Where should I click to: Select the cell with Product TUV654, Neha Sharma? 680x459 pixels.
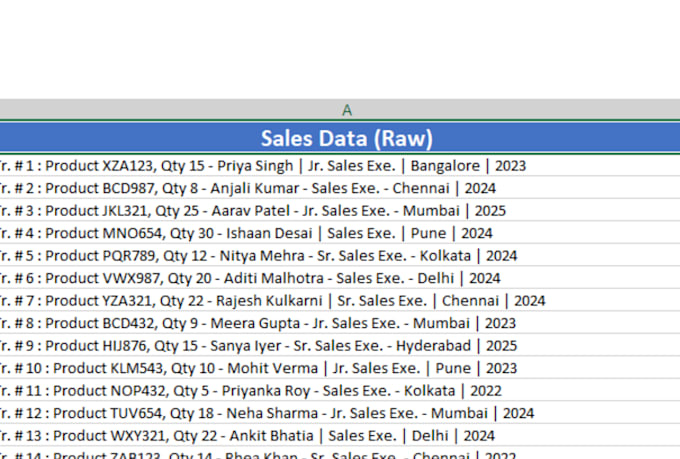pos(340,413)
